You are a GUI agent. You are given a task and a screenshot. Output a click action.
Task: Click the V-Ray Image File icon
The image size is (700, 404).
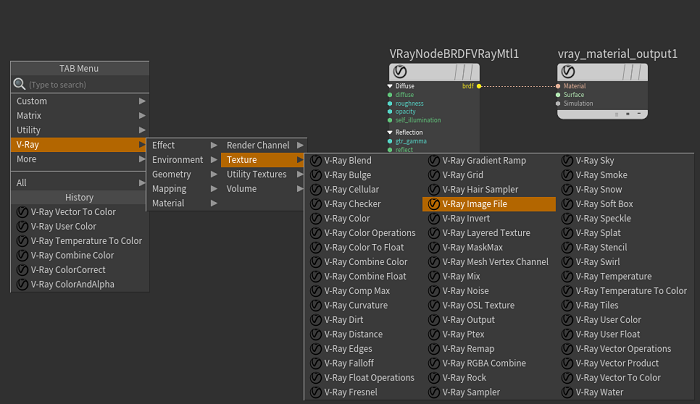click(434, 204)
